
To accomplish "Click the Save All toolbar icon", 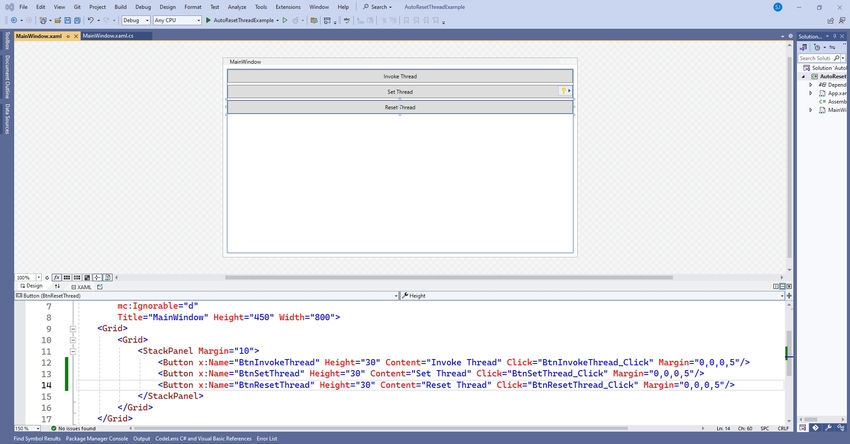I will coord(77,20).
